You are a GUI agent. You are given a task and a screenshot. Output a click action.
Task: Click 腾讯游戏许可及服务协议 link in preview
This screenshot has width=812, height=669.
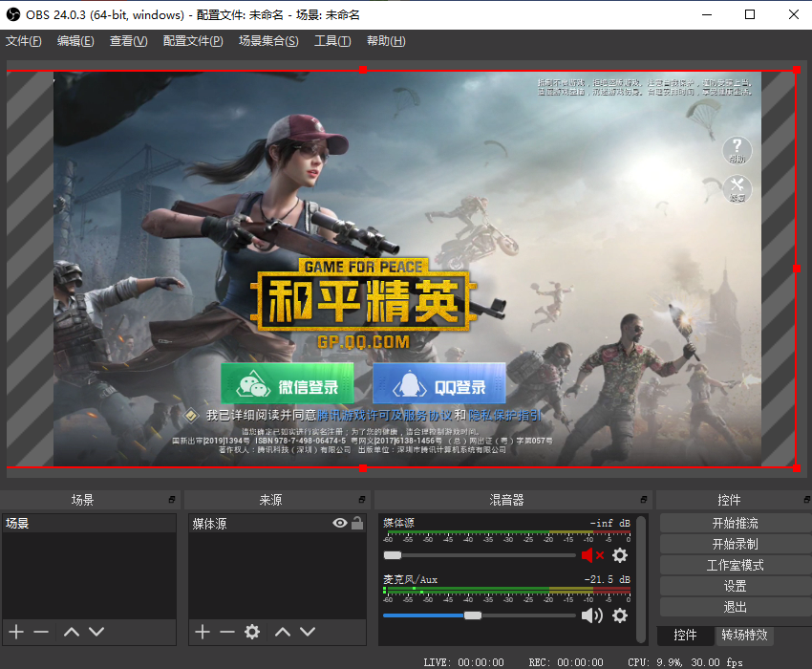pyautogui.click(x=385, y=415)
